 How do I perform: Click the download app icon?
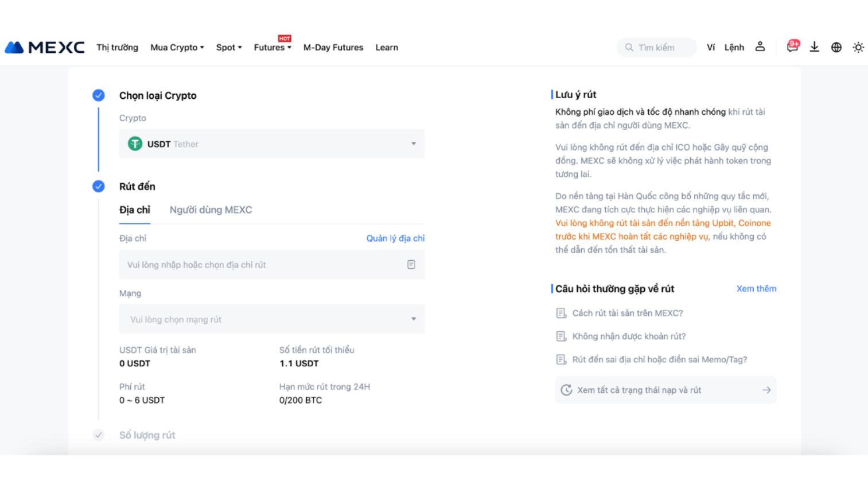(815, 47)
